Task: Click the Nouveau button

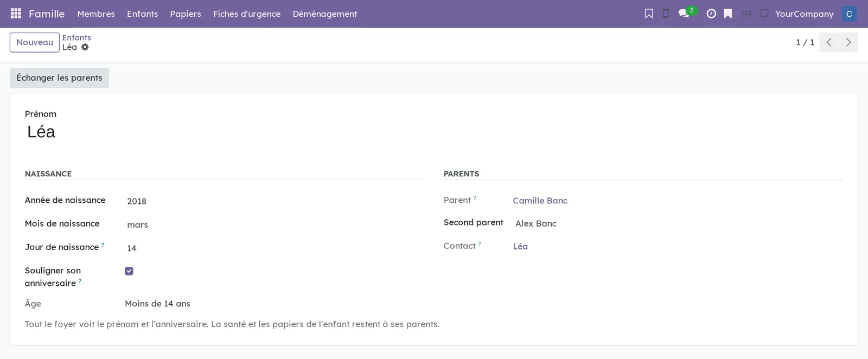Action: 35,42
